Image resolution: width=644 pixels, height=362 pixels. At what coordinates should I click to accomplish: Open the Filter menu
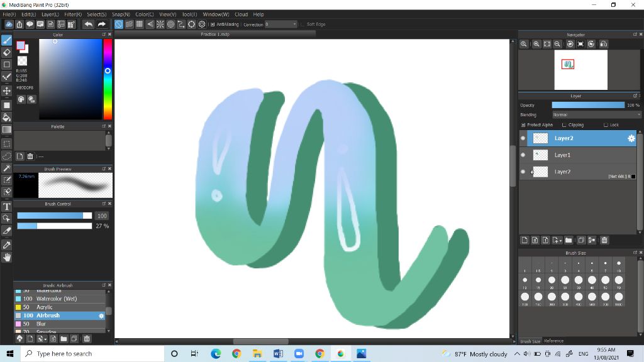tap(73, 14)
